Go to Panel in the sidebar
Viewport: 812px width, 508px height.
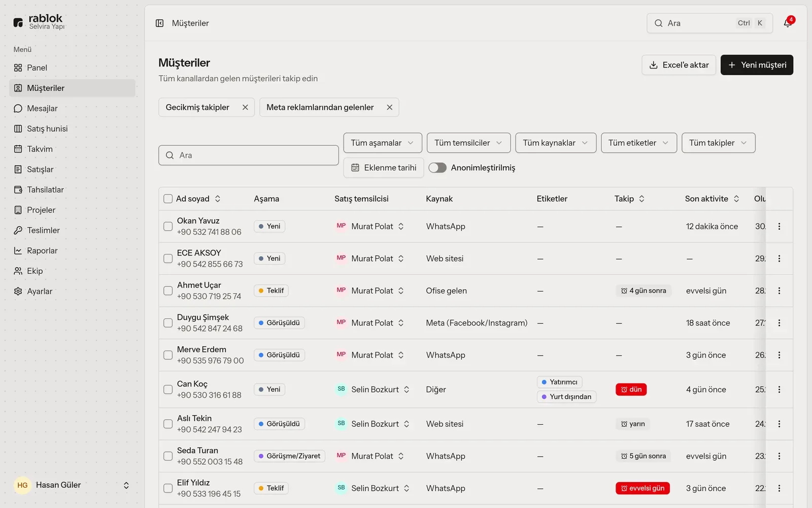click(72, 68)
